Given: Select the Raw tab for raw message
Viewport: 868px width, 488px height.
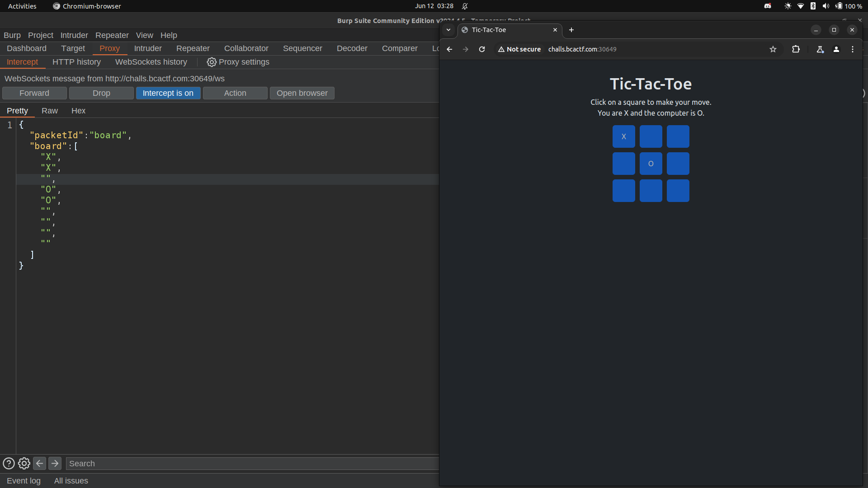Looking at the screenshot, I should click(49, 110).
